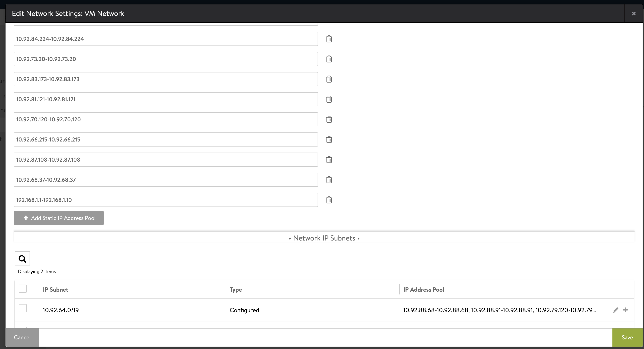Click search icon in Network IP Subnets
The height and width of the screenshot is (349, 644).
tap(22, 259)
